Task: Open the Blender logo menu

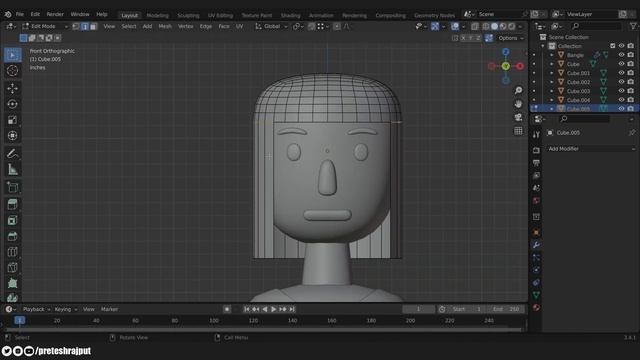Action: coord(8,14)
